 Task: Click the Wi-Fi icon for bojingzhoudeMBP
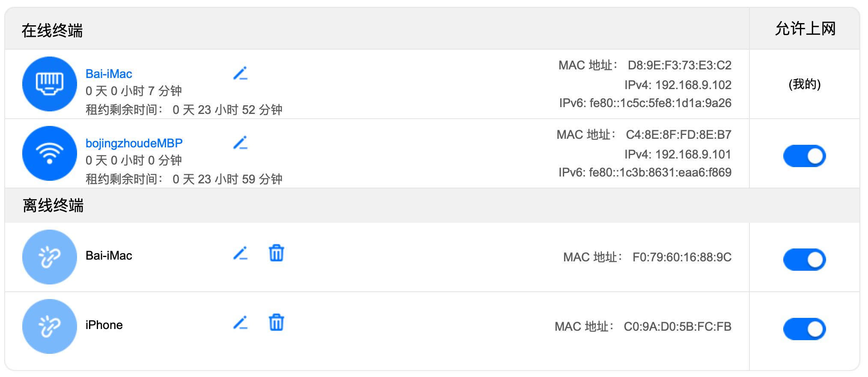[x=50, y=153]
